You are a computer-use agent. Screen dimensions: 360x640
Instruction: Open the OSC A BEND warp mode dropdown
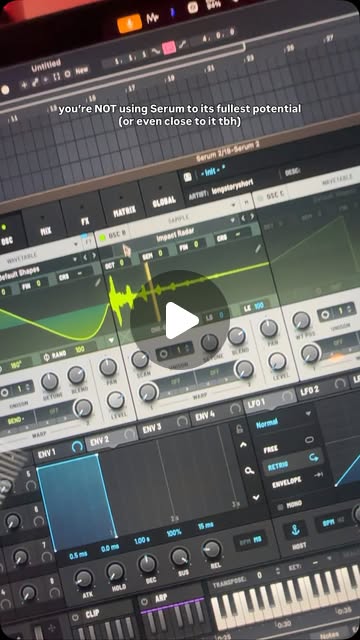pos(15,420)
